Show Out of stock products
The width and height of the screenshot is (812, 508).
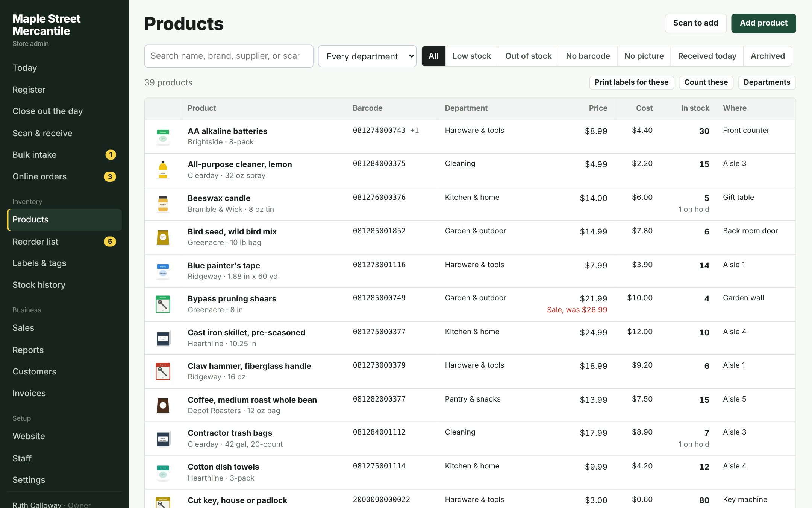(x=529, y=56)
